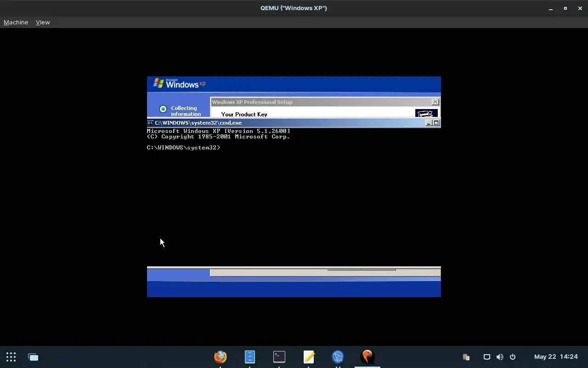Focus the C:\WINDOWS\system32> command prompt line
This screenshot has width=588, height=368.
pos(184,148)
